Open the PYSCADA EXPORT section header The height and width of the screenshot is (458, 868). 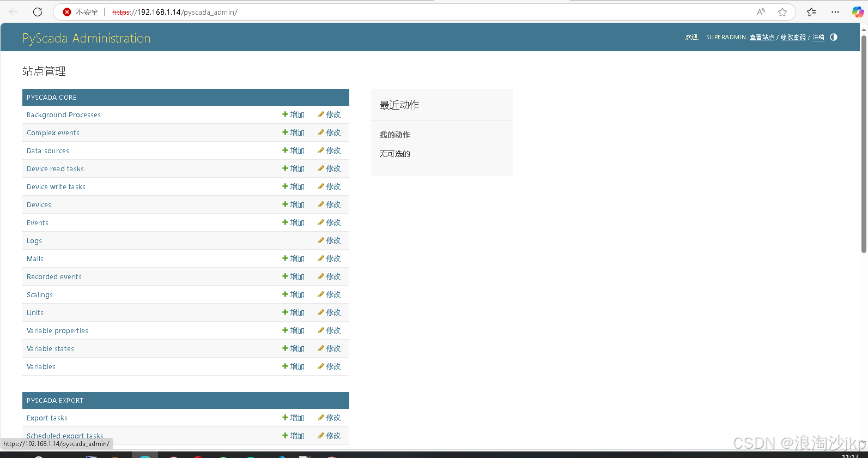tap(55, 400)
